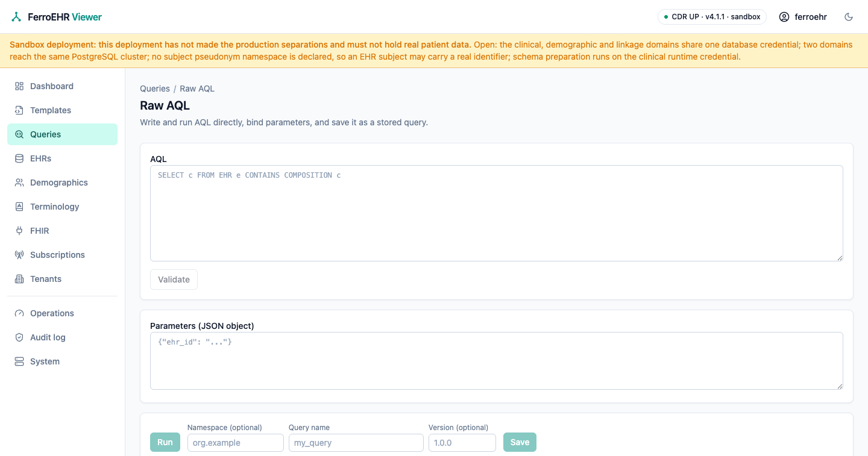The image size is (868, 456).
Task: Click the EHRs database icon
Action: 19,158
